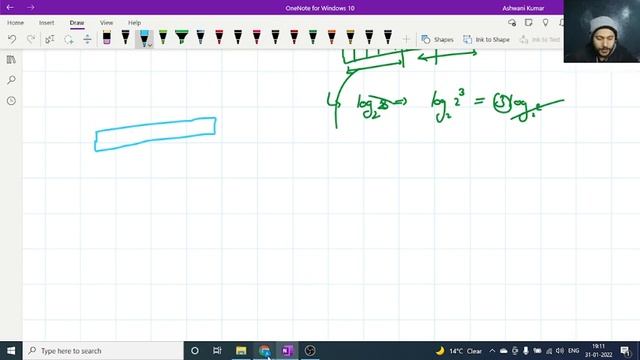Open File Explorer from the taskbar
This screenshot has width=640, height=360.
click(241, 351)
